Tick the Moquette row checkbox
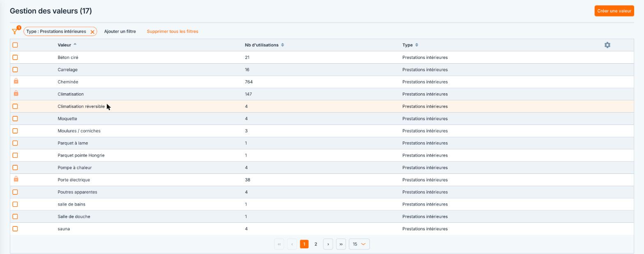 (15, 118)
